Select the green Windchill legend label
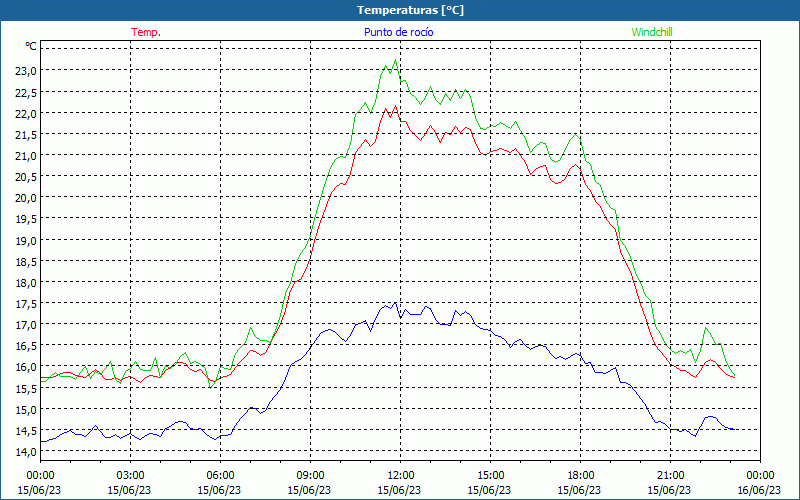This screenshot has height=500, width=800. pyautogui.click(x=652, y=32)
